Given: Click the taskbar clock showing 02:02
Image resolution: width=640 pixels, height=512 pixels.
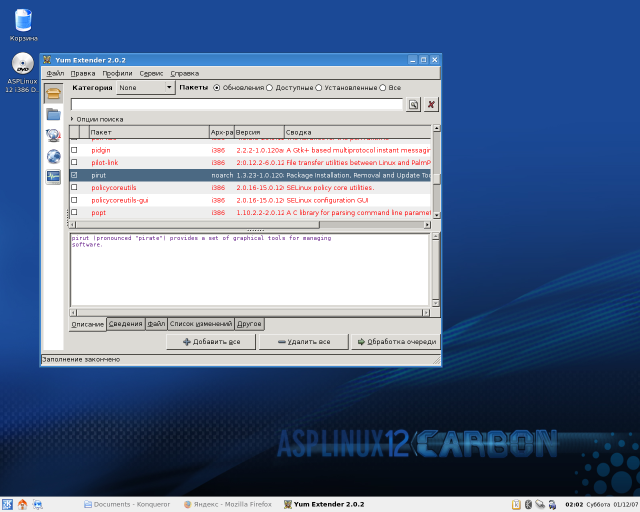Looking at the screenshot, I should point(574,505).
